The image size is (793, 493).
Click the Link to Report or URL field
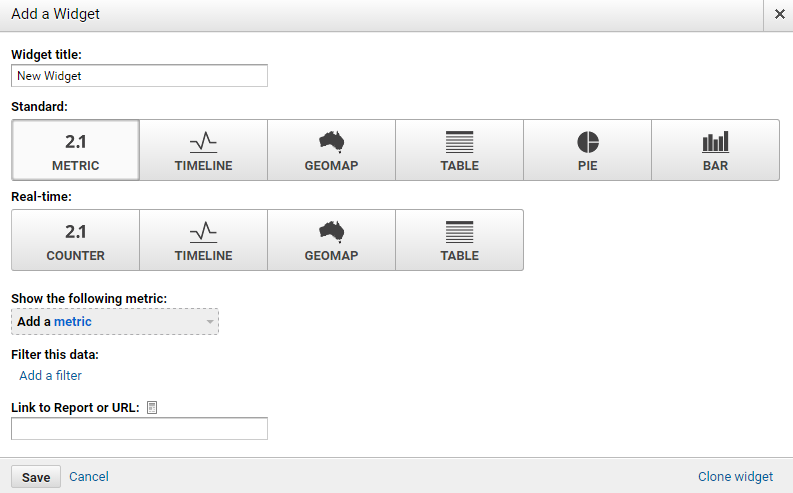coord(139,429)
